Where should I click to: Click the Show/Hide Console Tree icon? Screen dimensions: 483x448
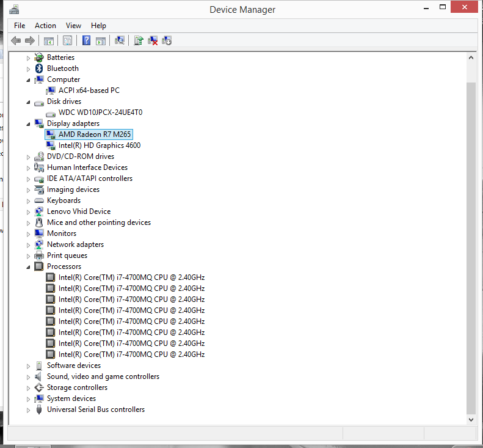(x=48, y=41)
